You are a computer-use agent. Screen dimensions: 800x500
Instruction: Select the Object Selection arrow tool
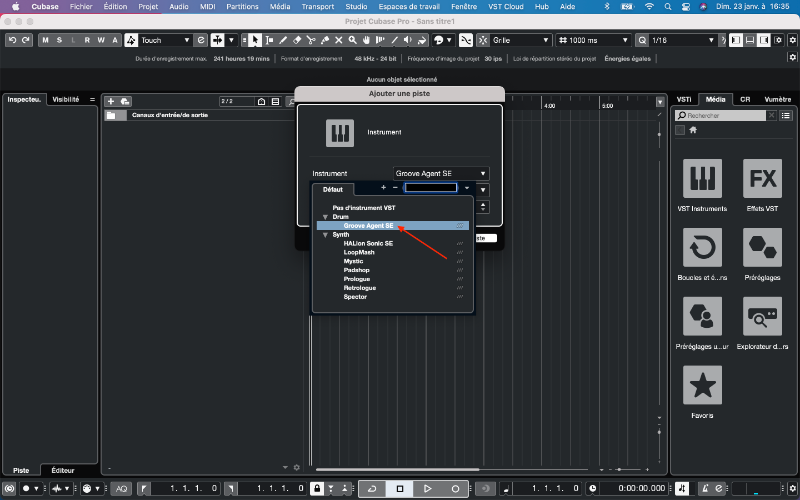[255, 40]
